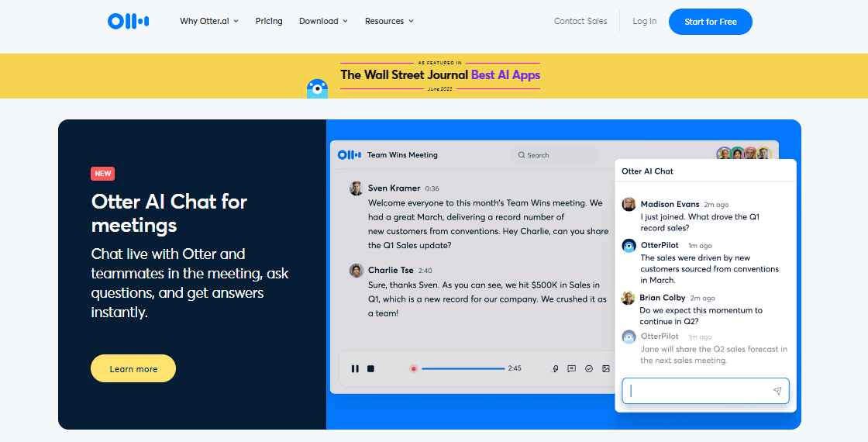Click the highlight marker icon in the player bar
The image size is (868, 442).
coord(555,368)
